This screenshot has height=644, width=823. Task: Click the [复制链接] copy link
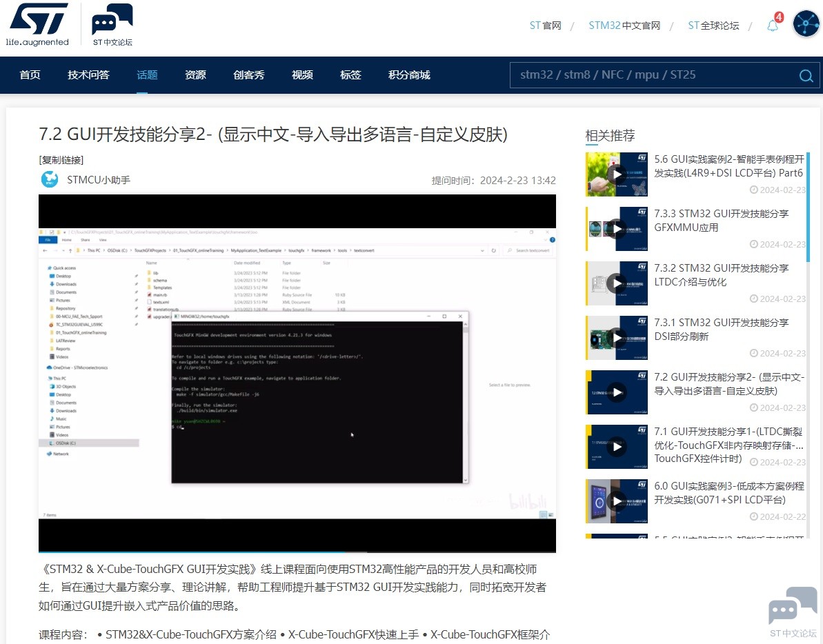[x=61, y=160]
